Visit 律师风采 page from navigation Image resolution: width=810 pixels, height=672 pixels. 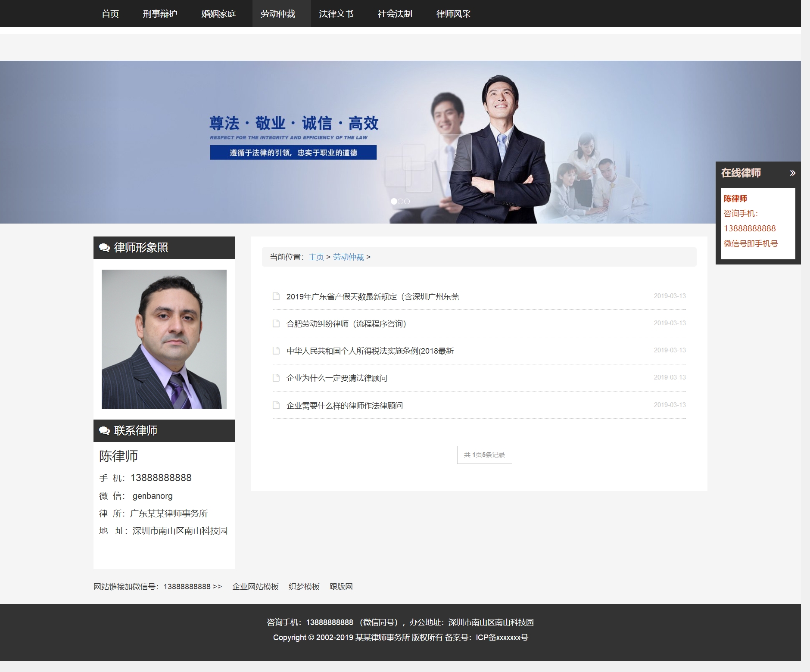(x=453, y=14)
